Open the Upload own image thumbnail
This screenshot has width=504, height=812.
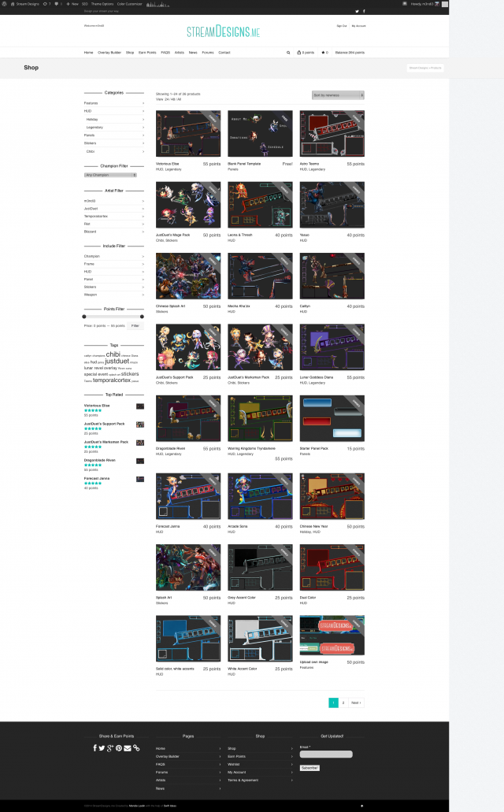point(332,636)
